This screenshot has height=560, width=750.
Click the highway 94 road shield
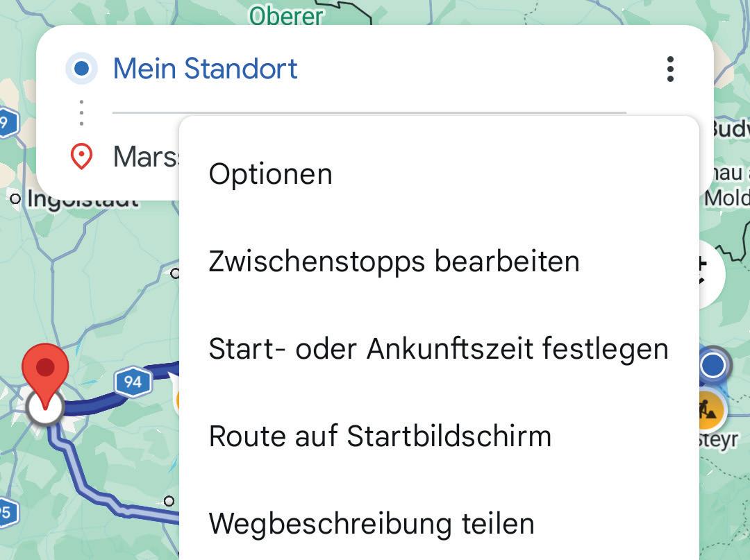[133, 382]
